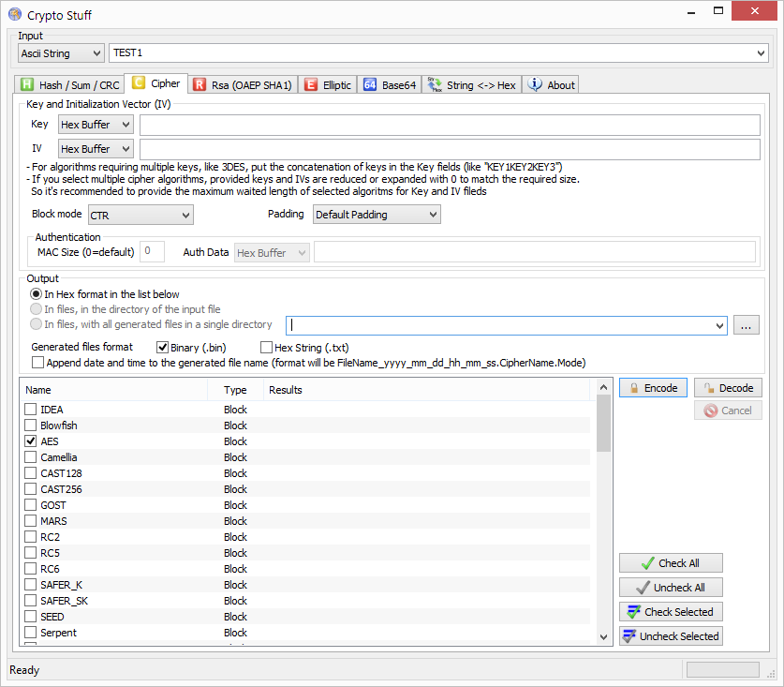Open the Block mode CTR dropdown
The height and width of the screenshot is (687, 784).
coord(141,216)
